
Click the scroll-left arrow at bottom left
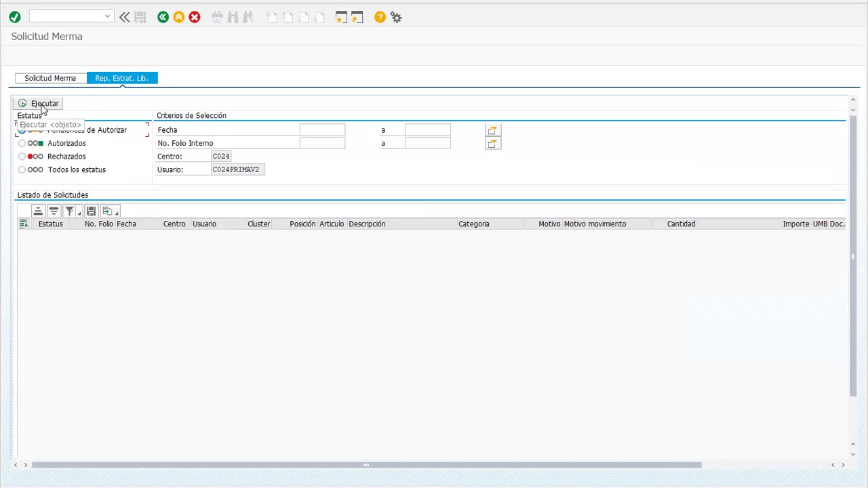pos(16,465)
